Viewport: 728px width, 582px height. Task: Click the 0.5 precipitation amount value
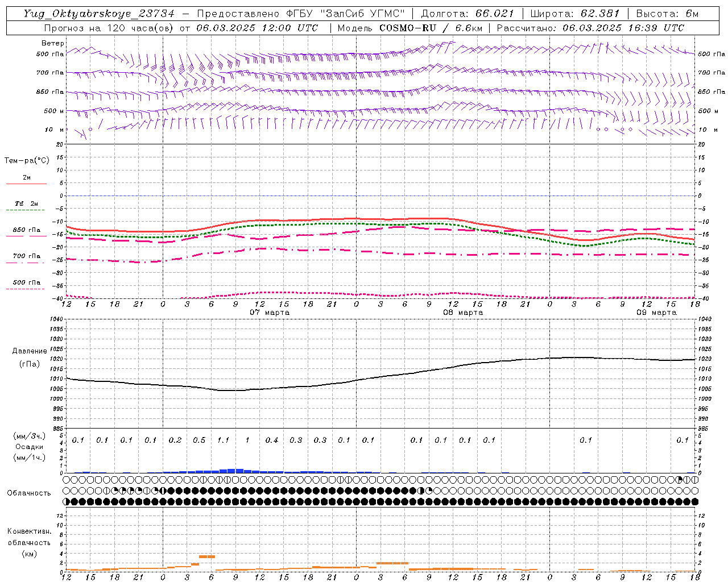click(x=199, y=440)
